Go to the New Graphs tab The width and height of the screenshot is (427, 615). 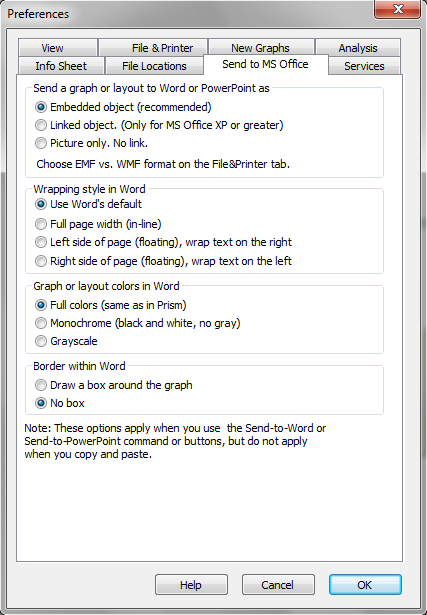[x=261, y=48]
